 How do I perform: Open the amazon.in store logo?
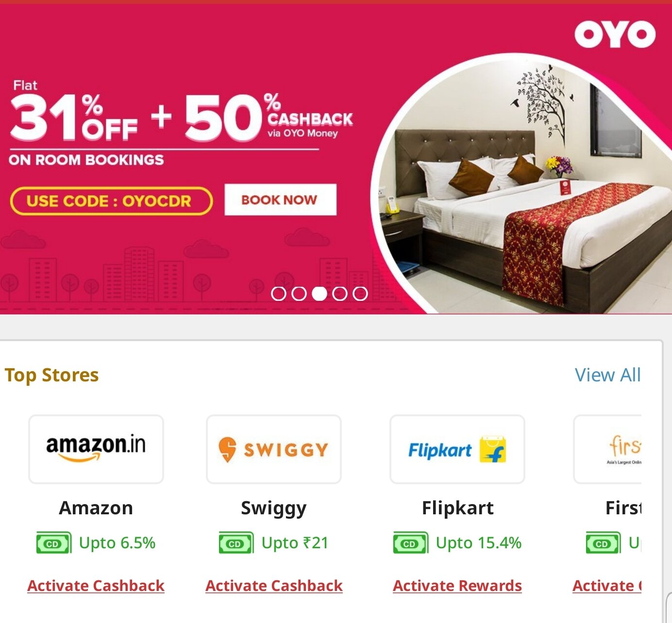(96, 449)
